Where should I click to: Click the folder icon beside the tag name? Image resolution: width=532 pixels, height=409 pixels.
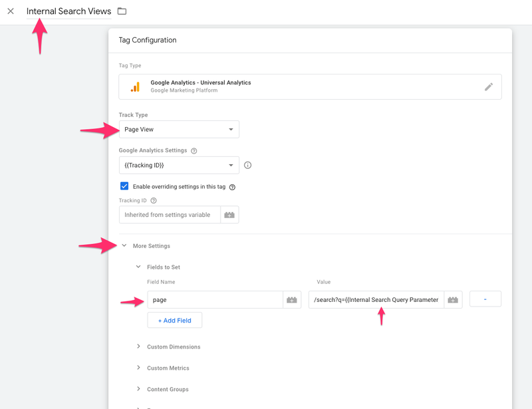coord(122,11)
